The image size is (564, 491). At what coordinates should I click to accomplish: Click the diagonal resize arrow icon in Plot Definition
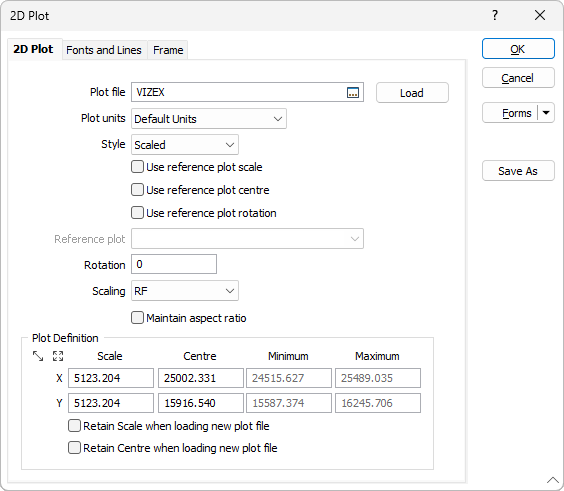point(38,356)
